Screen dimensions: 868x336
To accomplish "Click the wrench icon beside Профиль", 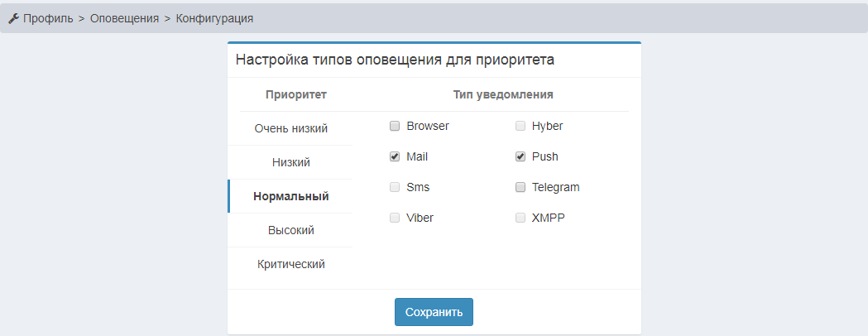I will click(x=13, y=17).
